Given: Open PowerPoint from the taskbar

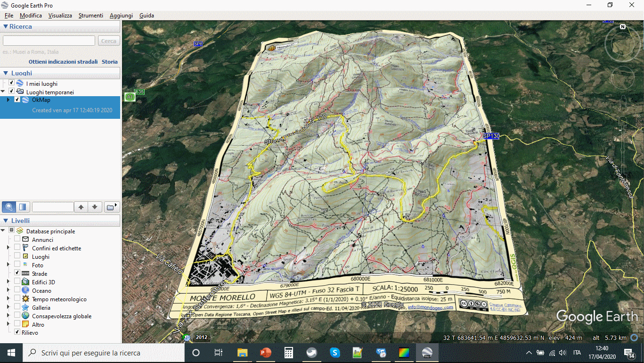Looking at the screenshot, I should pyautogui.click(x=266, y=353).
